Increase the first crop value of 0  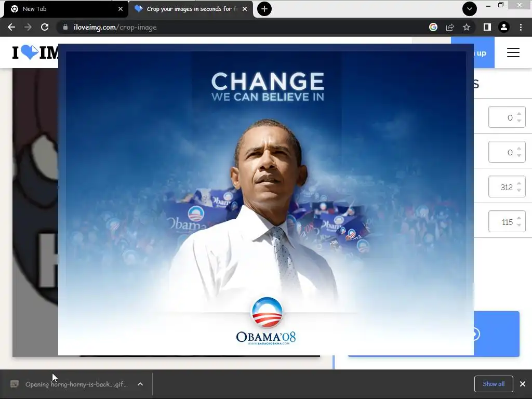pos(519,114)
